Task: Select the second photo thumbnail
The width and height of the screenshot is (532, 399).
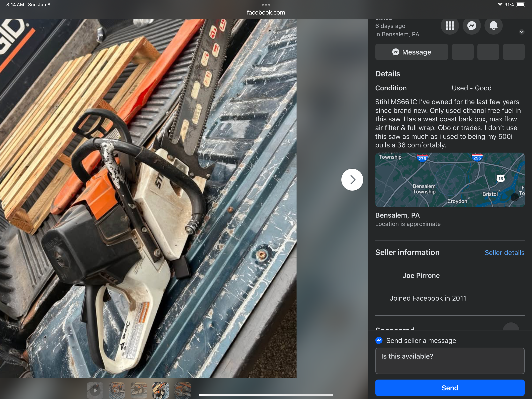Action: (117, 390)
